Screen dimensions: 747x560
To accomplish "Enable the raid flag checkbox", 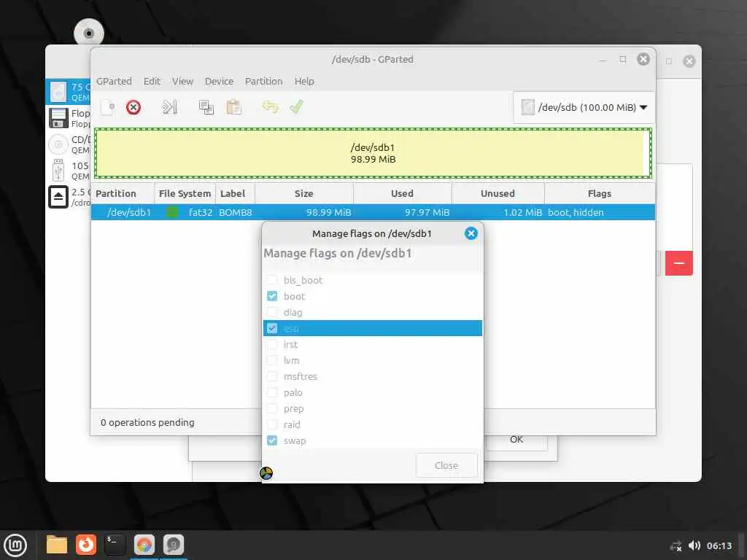I will pyautogui.click(x=272, y=424).
